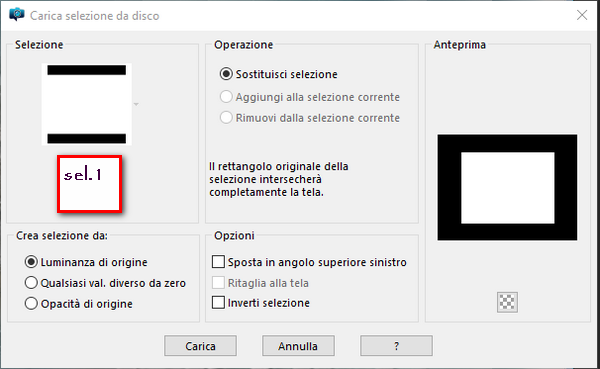The width and height of the screenshot is (600, 369).
Task: Open the selection file dropdown arrow
Action: tap(136, 104)
